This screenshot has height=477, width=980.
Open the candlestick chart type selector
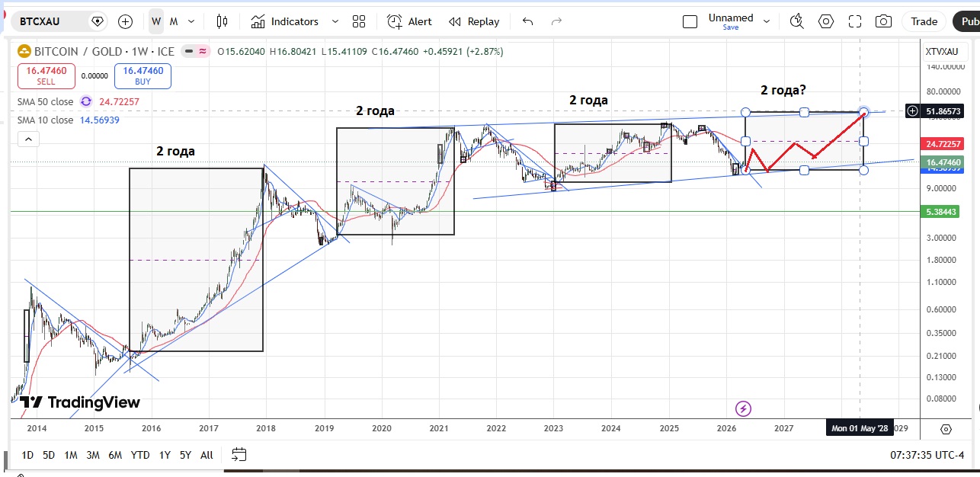pyautogui.click(x=222, y=21)
